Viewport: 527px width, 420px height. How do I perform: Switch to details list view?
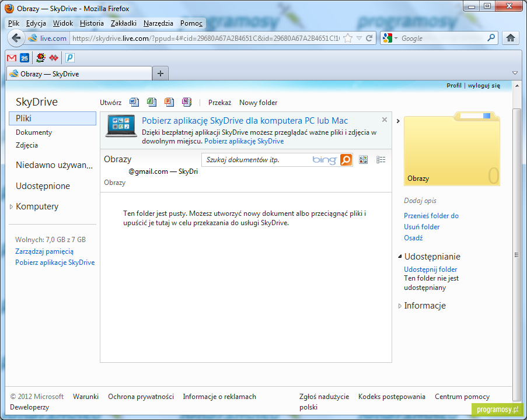381,160
